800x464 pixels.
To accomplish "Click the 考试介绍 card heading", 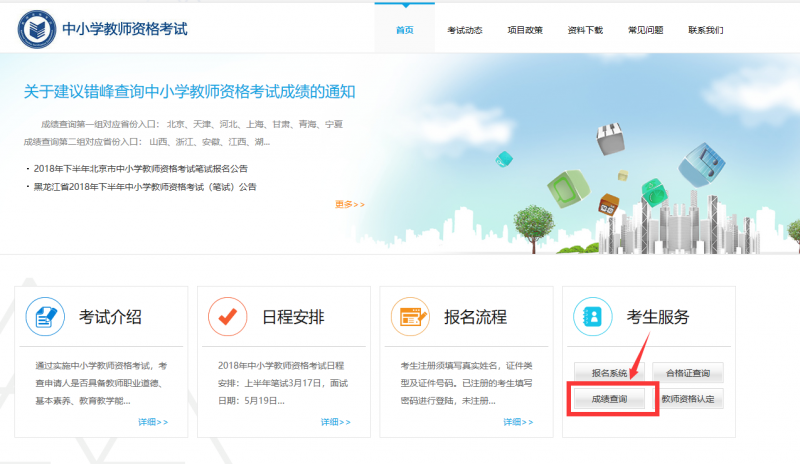I will [x=110, y=316].
